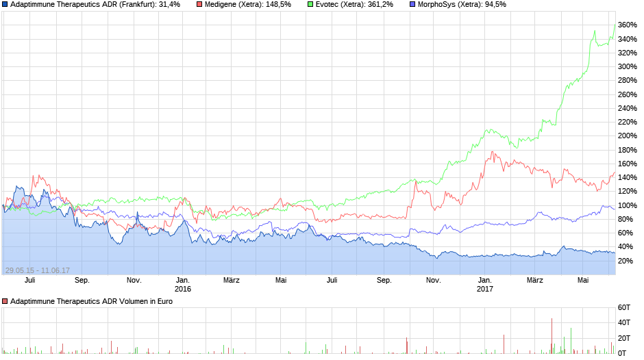Click the purple MorphoSys legend swatch
Image resolution: width=644 pixels, height=360 pixels.
[412, 5]
